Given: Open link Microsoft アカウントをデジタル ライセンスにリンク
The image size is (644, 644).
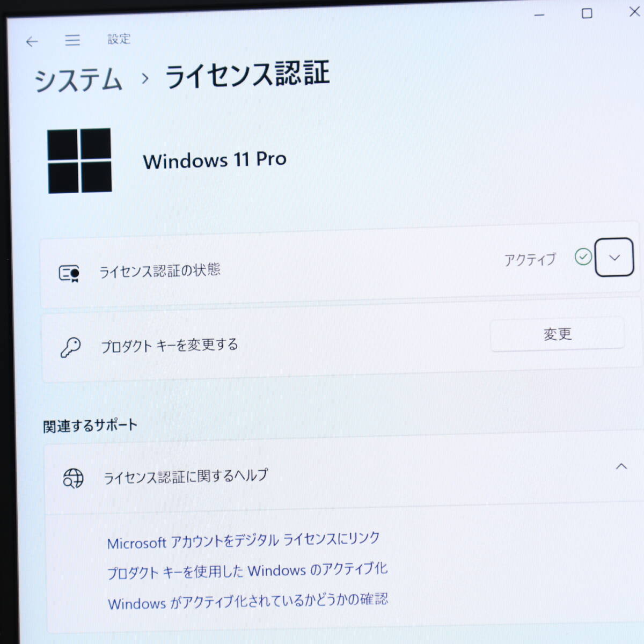Looking at the screenshot, I should tap(244, 541).
